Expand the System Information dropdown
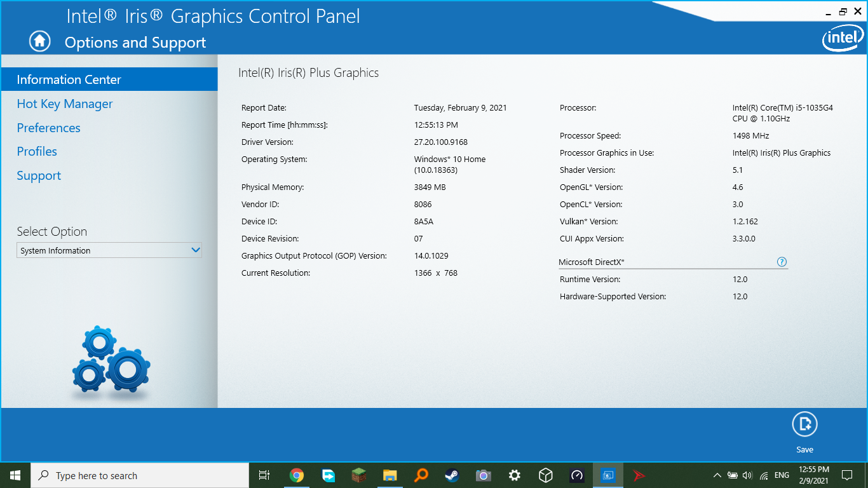The height and width of the screenshot is (488, 868). 109,250
